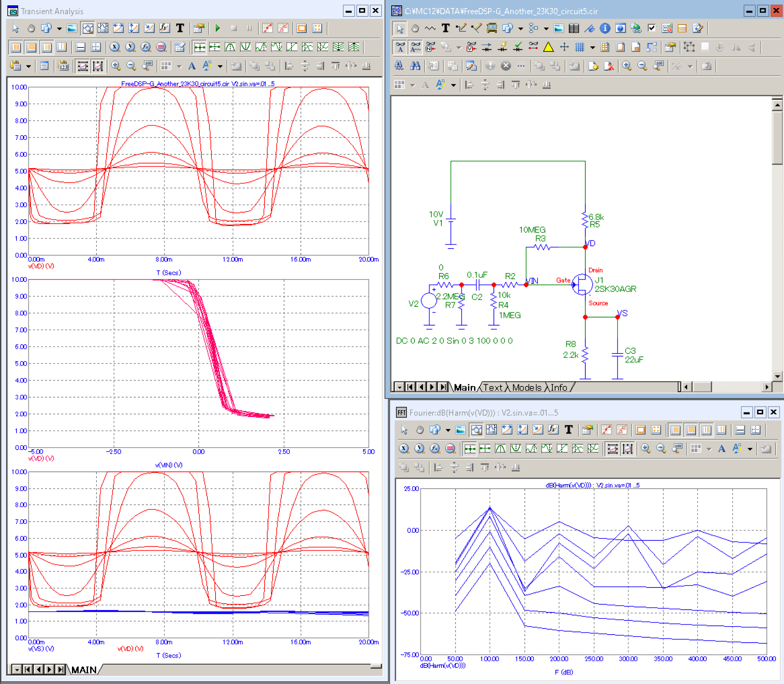Open the grid dropdown arrow in schematic toolbar
The height and width of the screenshot is (684, 784).
pos(593,47)
